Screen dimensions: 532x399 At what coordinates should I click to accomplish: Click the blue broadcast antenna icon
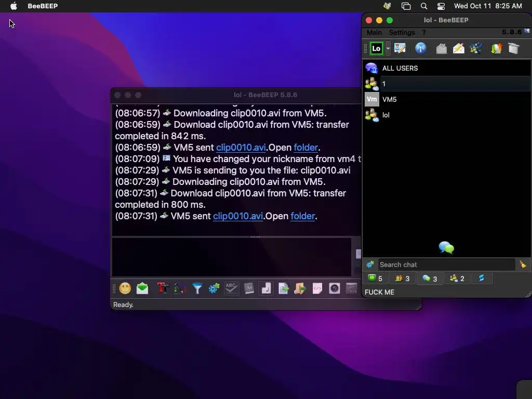[421, 48]
